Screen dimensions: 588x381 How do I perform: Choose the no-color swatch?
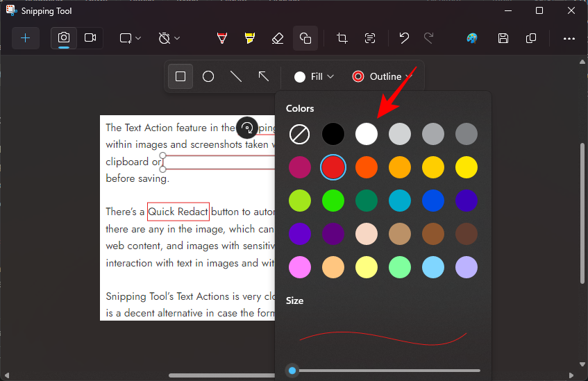pos(300,134)
